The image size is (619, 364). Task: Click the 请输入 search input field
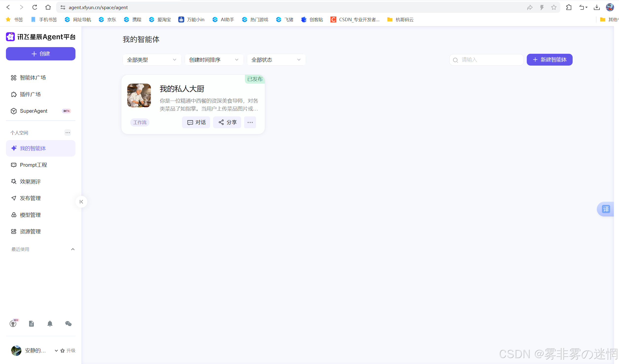tap(490, 60)
